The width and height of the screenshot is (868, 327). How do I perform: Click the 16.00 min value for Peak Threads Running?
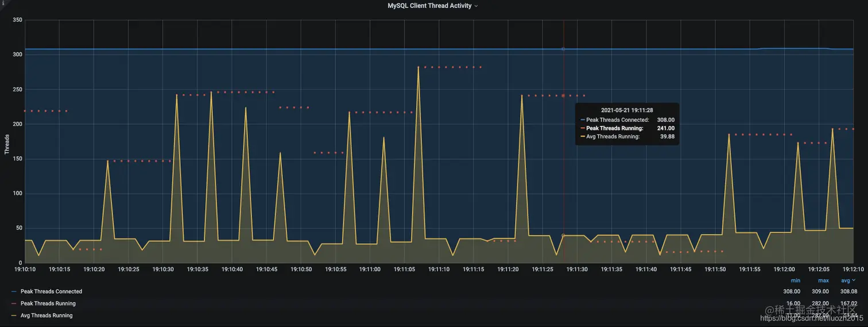793,303
